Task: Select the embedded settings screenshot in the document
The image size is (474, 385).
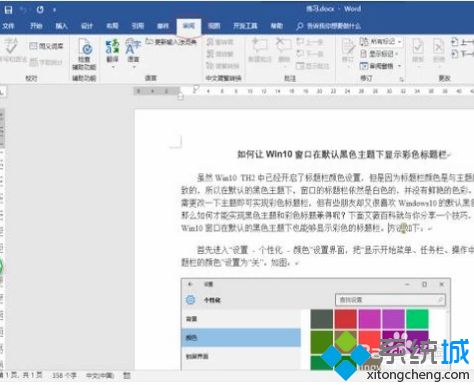Action: (x=316, y=323)
